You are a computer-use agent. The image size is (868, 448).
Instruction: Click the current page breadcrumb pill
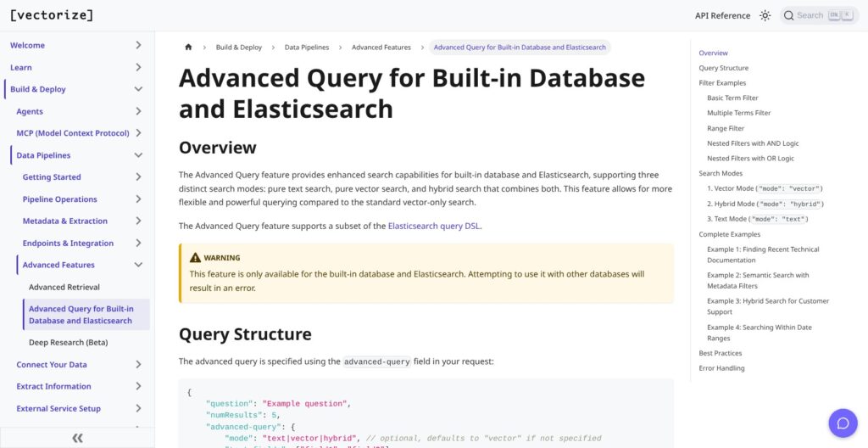pos(520,48)
